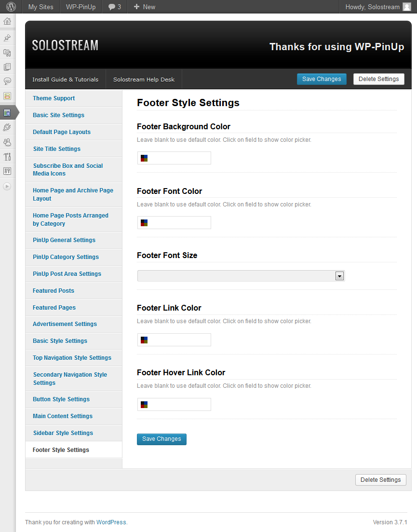
Task: Open Solostream Help Desk
Action: pos(144,80)
